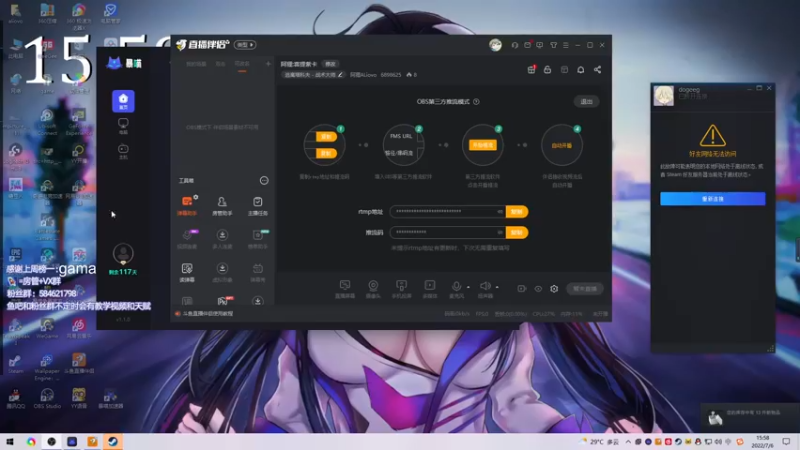800x450 pixels.
Task: Open OBS Studio desktop shortcut
Action: (47, 398)
